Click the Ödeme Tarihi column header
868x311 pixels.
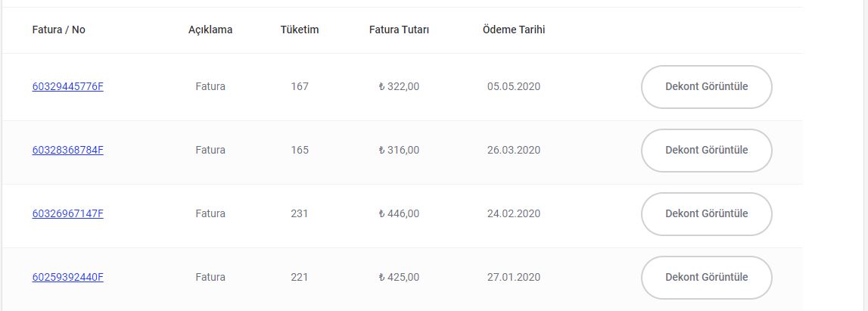(514, 30)
